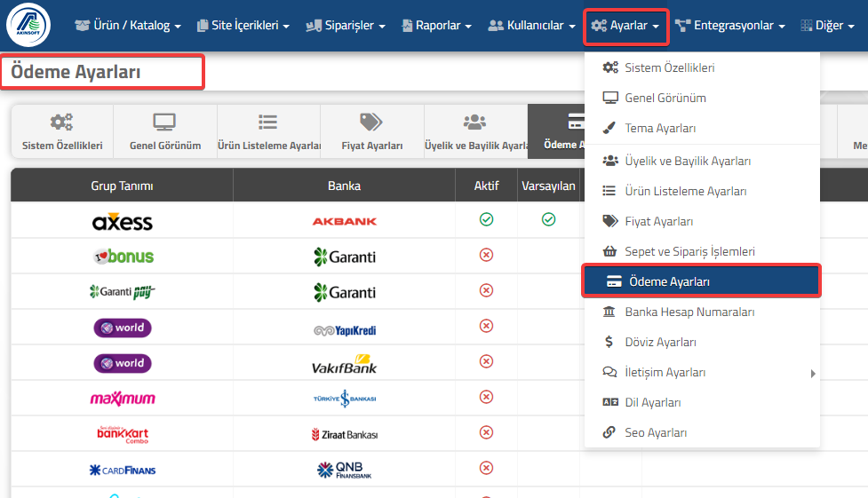Click the Ödeme Ayarları page title
Viewport: 868px width, 498px height.
click(x=76, y=72)
